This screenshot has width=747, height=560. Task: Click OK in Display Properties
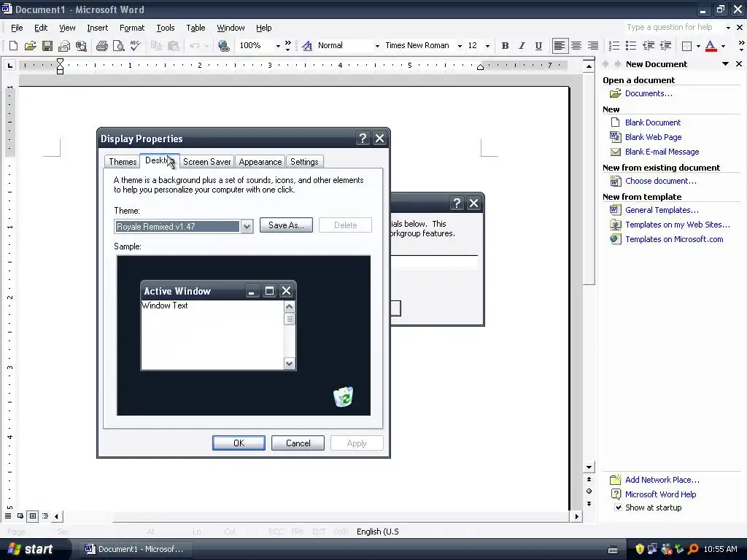tap(239, 443)
